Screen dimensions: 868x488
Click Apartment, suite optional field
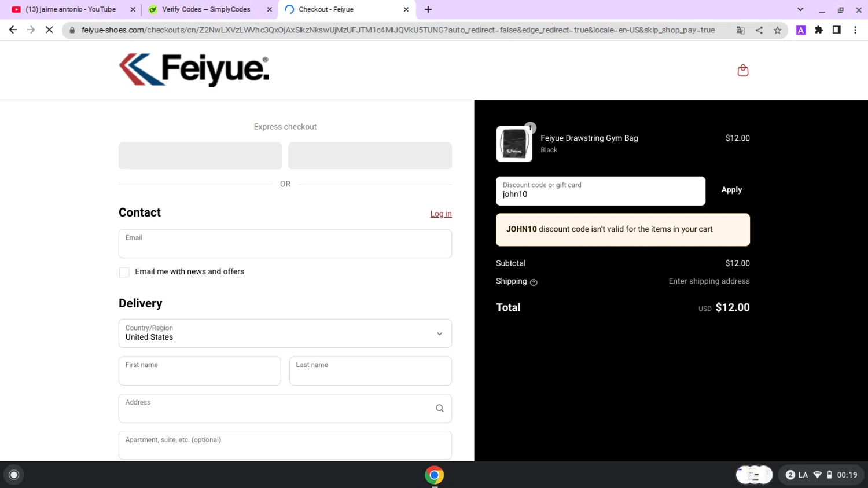coord(285,446)
